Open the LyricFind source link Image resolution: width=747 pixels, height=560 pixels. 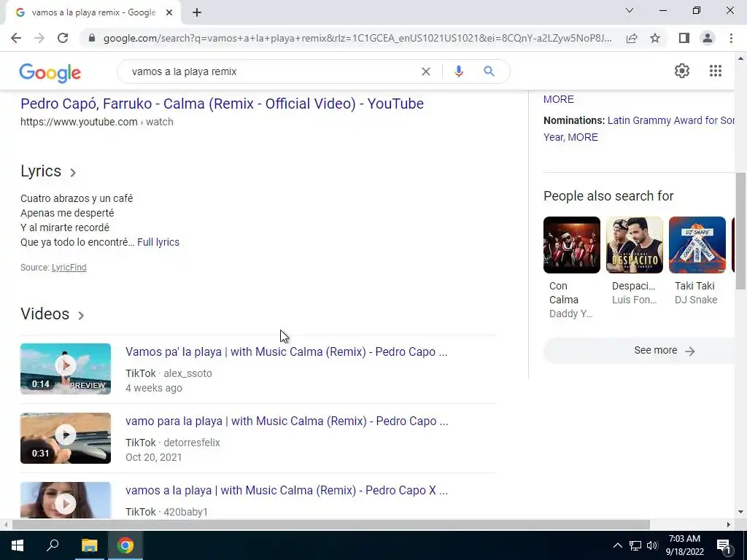pyautogui.click(x=69, y=268)
